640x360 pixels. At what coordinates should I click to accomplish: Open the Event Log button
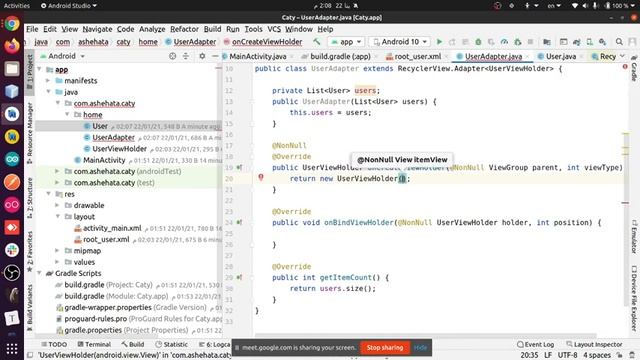(x=536, y=344)
